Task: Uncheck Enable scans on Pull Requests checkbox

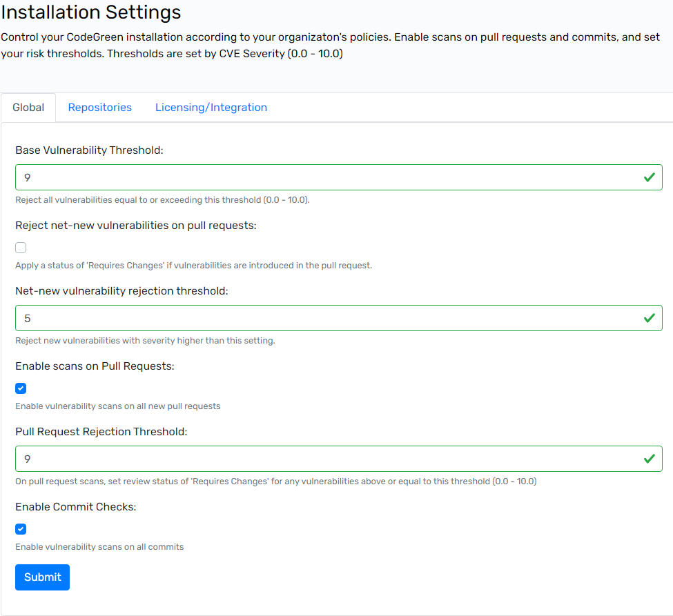Action: pos(21,388)
